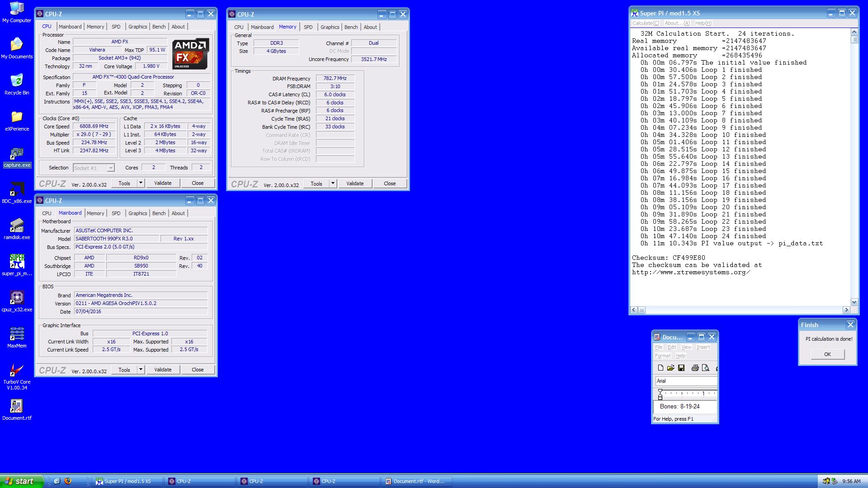Click OK in the Finish dialog

click(x=827, y=354)
